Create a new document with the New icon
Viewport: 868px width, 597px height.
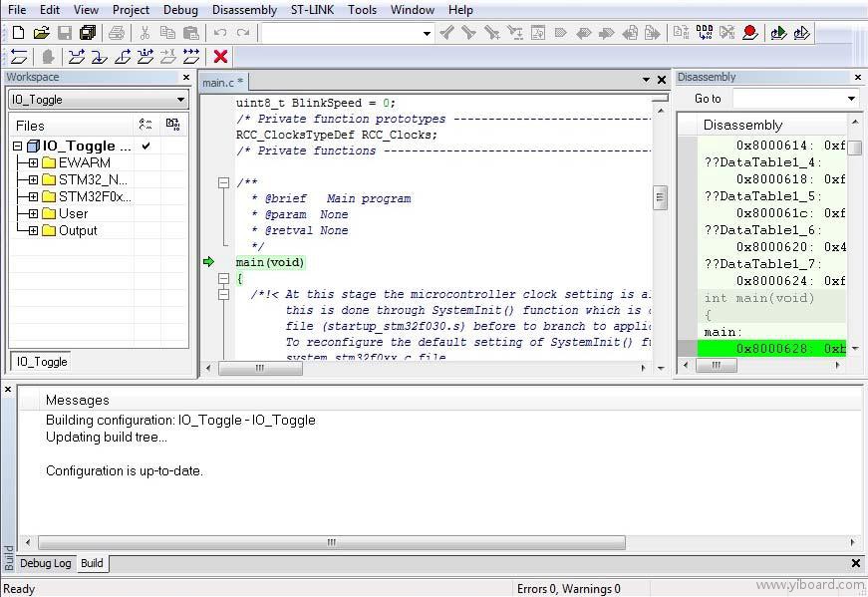[18, 33]
